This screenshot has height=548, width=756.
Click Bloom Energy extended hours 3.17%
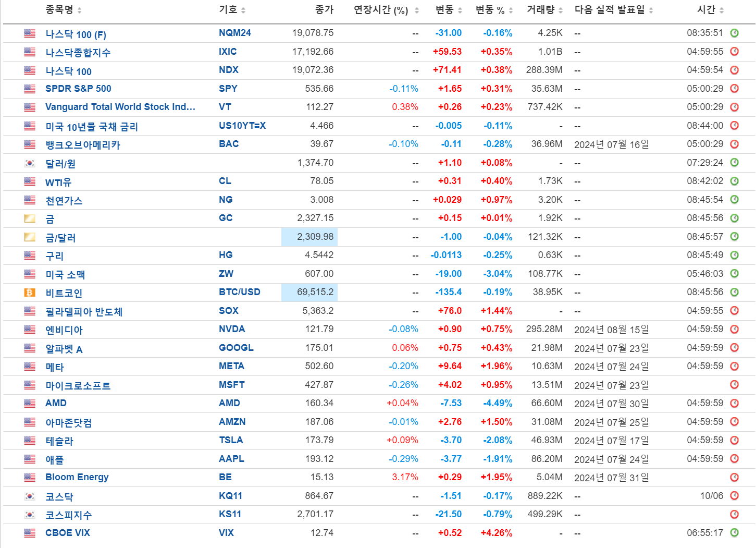tap(405, 477)
